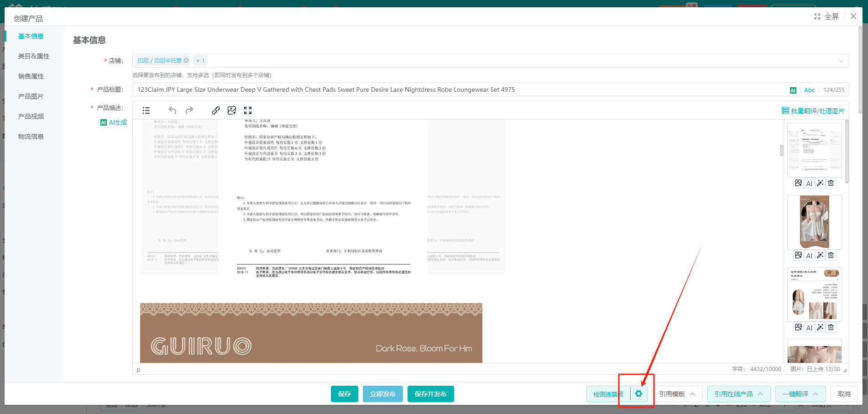Open magic wand edit for white nightdress thumbnail
The height and width of the screenshot is (414, 868).
[820, 255]
